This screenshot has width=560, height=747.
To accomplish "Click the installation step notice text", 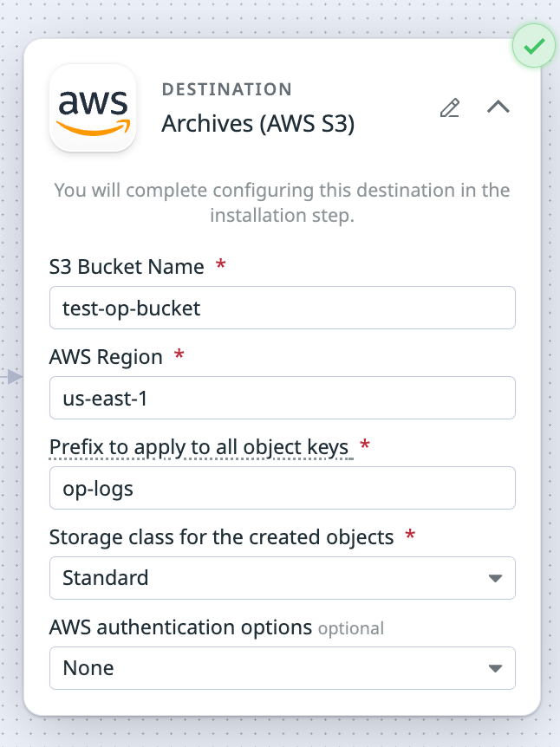I will tap(283, 202).
